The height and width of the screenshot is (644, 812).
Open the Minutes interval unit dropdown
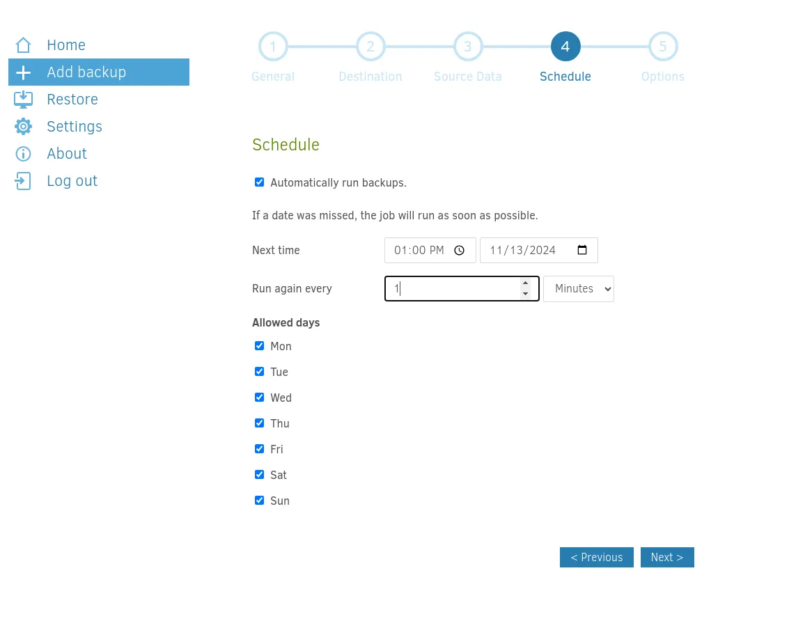pos(579,289)
